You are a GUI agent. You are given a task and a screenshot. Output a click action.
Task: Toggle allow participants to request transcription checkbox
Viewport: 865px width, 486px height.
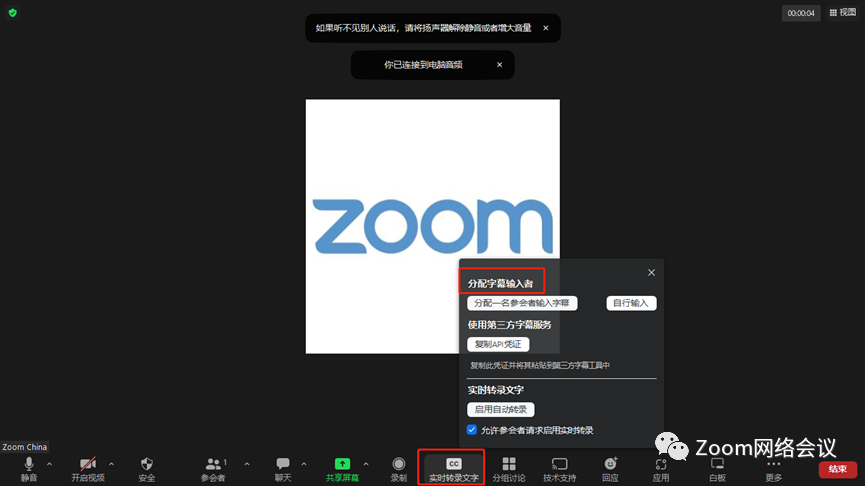[x=472, y=430]
